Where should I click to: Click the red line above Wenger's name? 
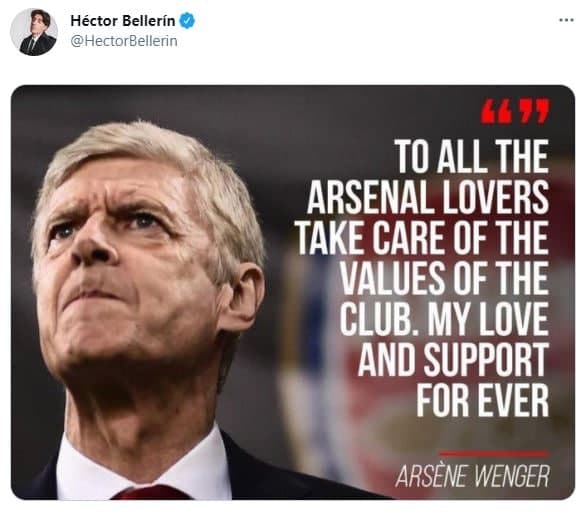point(494,454)
